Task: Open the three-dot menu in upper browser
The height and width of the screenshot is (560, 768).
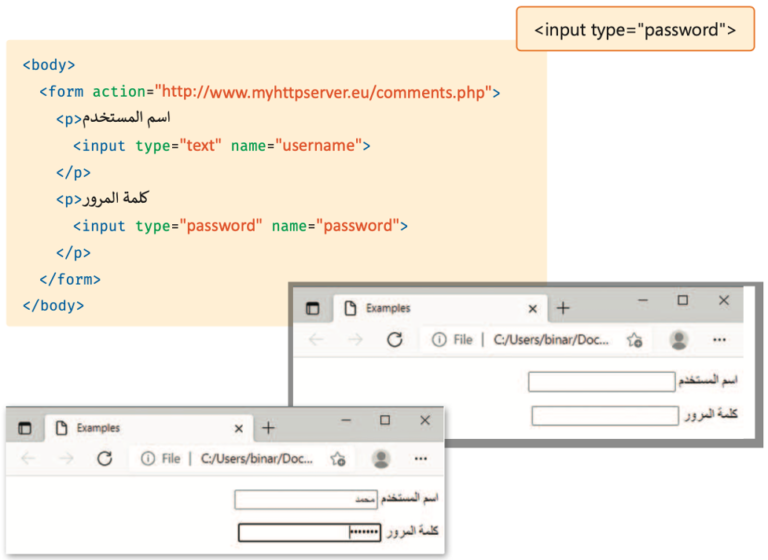Action: [719, 340]
